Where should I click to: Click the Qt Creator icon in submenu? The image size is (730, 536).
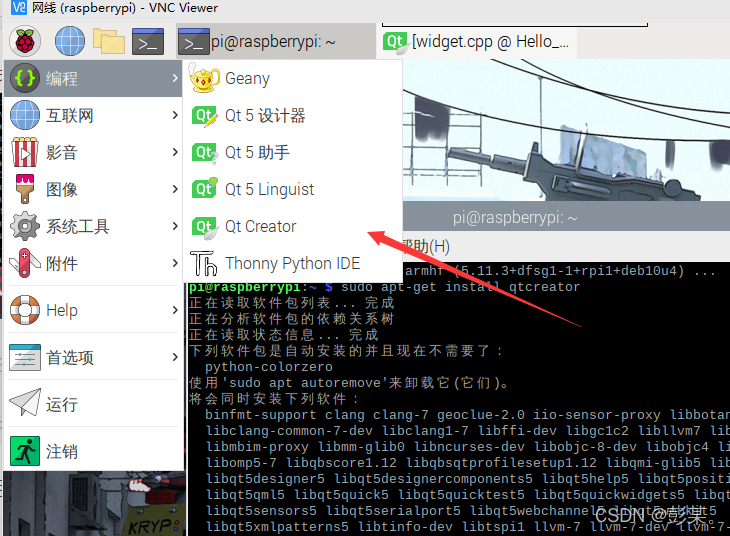204,227
